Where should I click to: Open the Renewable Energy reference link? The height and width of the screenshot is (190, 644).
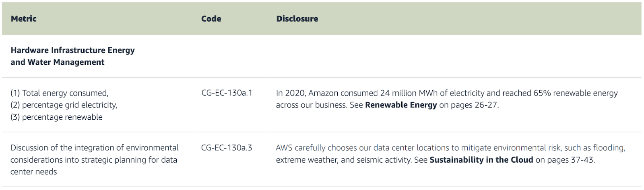coord(401,105)
